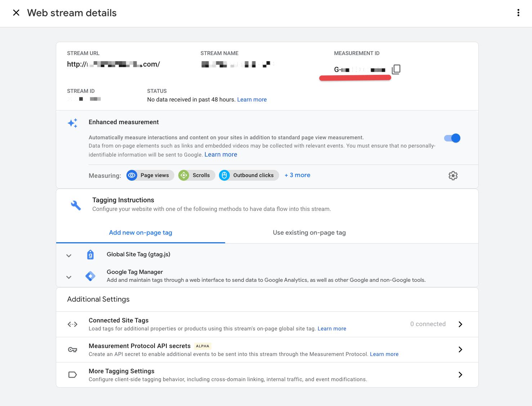The image size is (532, 406).
Task: Click the 0 connected count
Action: tap(428, 324)
